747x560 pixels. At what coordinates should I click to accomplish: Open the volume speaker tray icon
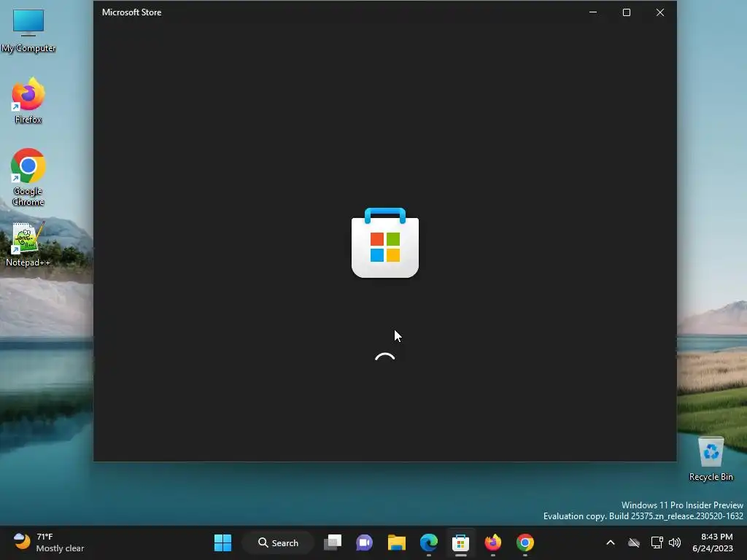(675, 542)
